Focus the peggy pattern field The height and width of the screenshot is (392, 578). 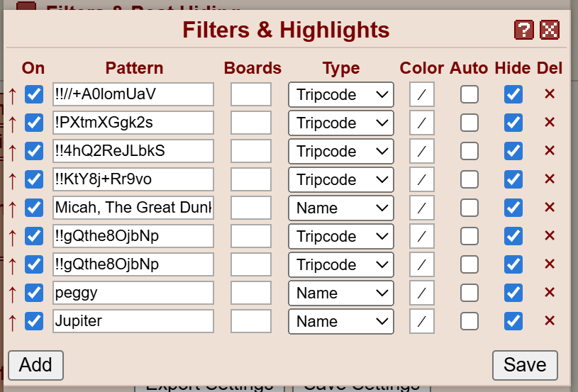(x=133, y=293)
